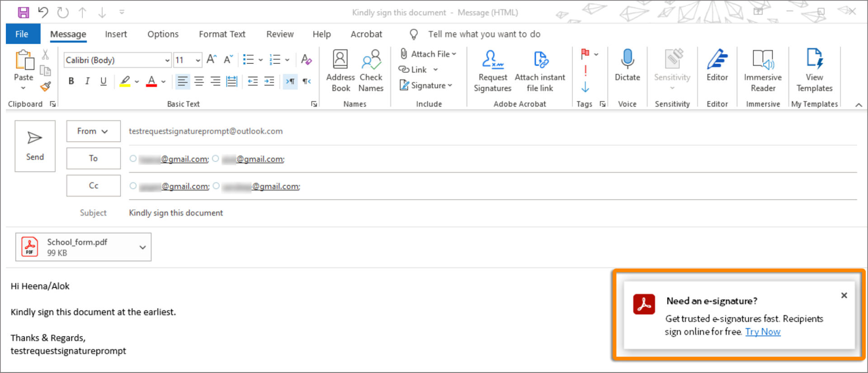The height and width of the screenshot is (373, 868).
Task: Open Address Book
Action: (340, 71)
